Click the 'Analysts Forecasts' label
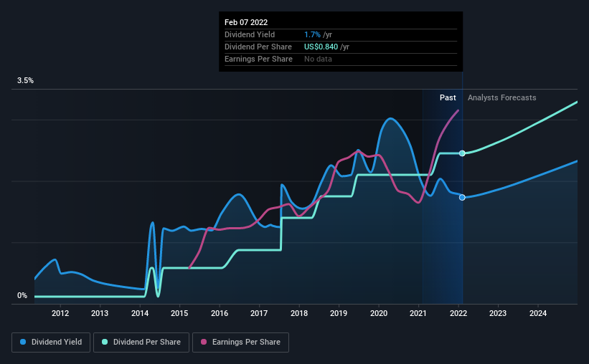This screenshot has width=589, height=364. pos(501,97)
